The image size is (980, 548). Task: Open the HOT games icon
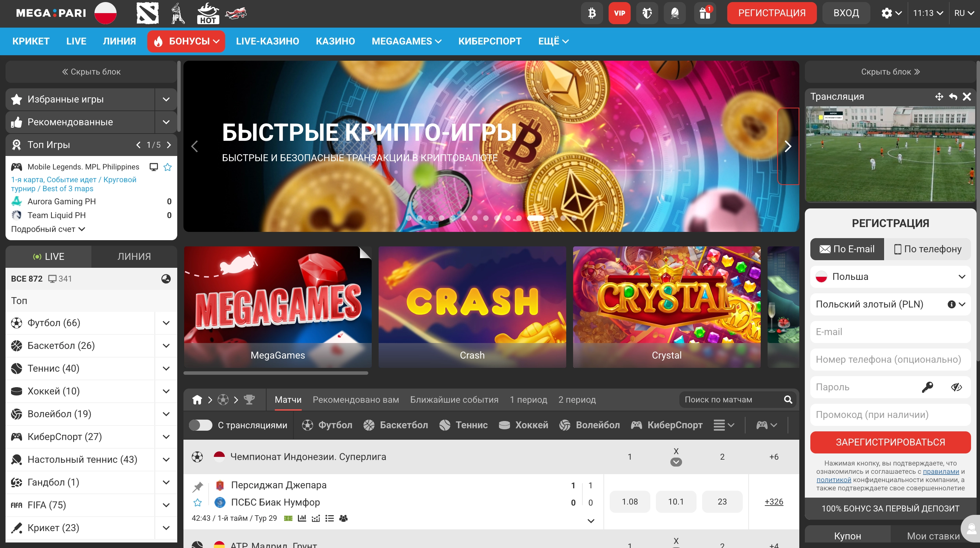[208, 13]
